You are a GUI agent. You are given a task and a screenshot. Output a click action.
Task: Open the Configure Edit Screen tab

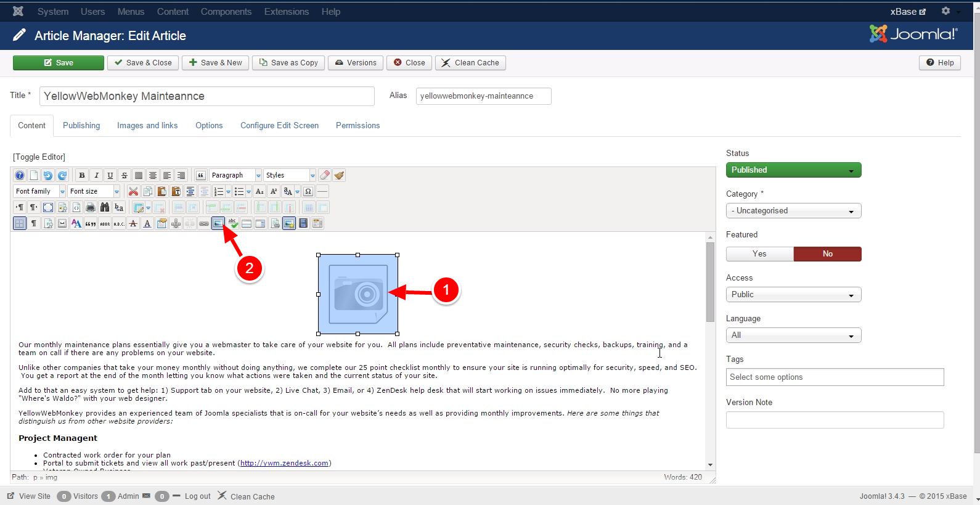279,125
